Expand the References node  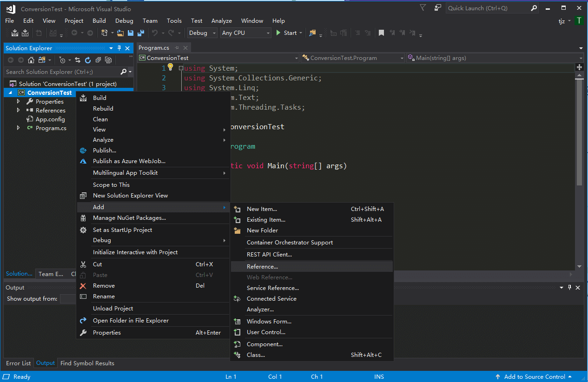(19, 111)
